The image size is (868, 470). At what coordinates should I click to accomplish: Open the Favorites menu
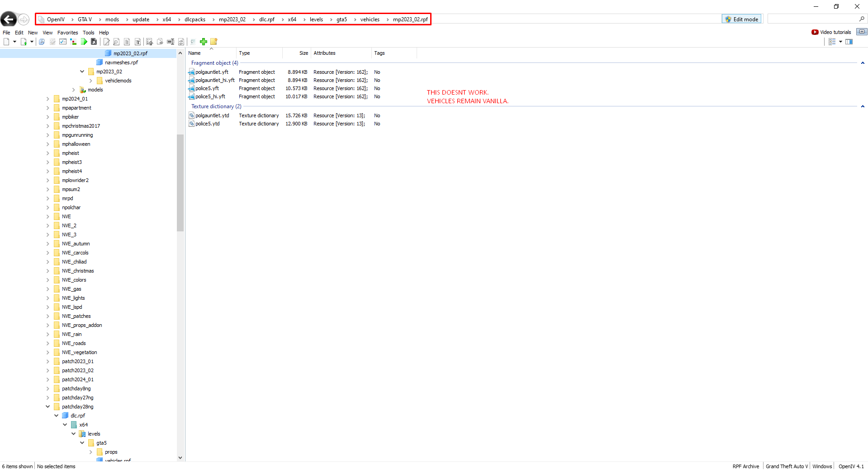point(67,33)
